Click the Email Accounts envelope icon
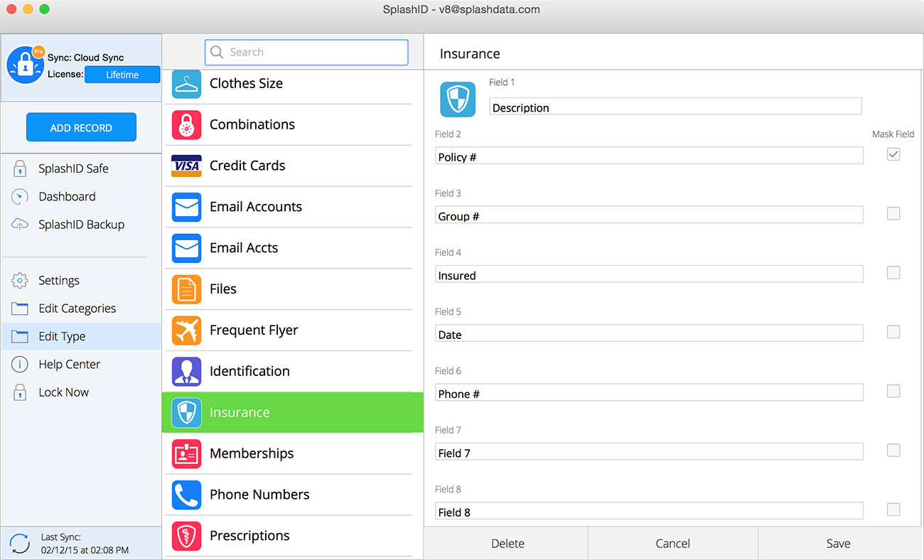Viewport: 924px width, 560px height. tap(186, 208)
